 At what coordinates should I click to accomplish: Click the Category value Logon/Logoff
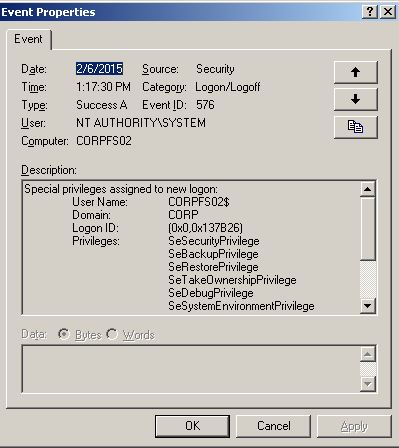point(228,87)
